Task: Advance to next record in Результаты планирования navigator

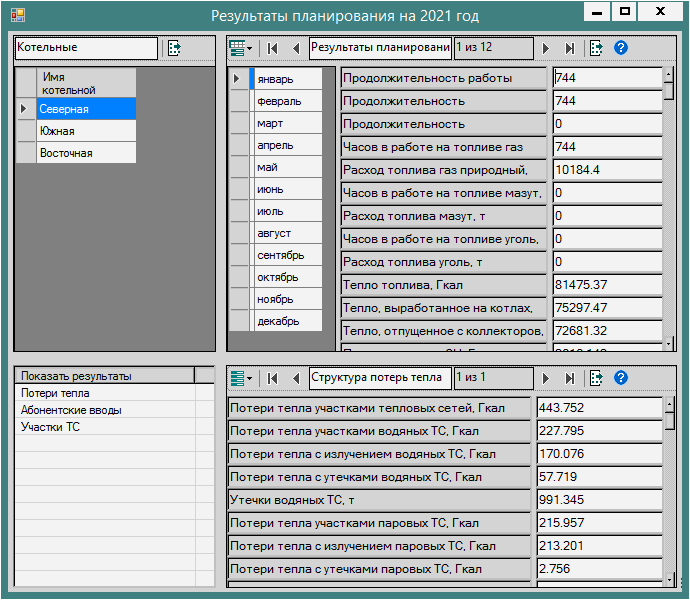Action: [x=546, y=48]
